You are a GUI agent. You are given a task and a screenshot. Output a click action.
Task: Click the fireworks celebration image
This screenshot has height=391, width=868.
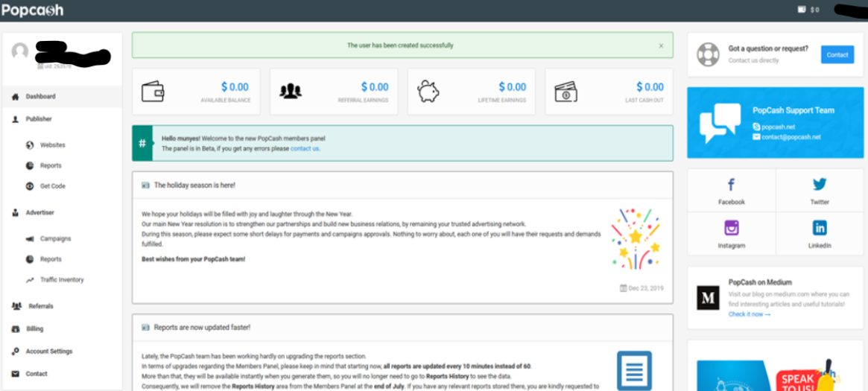(636, 238)
